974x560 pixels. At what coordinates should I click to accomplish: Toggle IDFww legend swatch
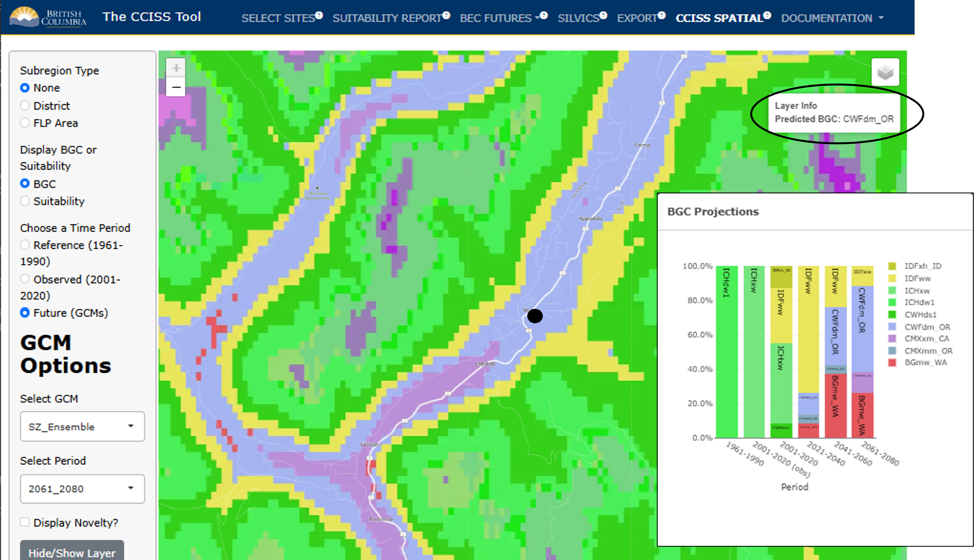(892, 278)
